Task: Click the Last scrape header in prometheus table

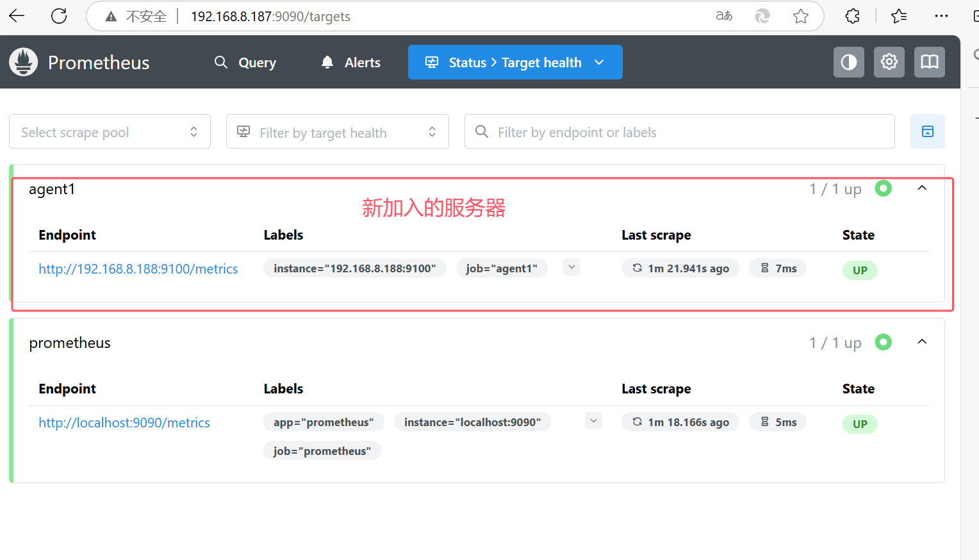Action: (x=656, y=389)
